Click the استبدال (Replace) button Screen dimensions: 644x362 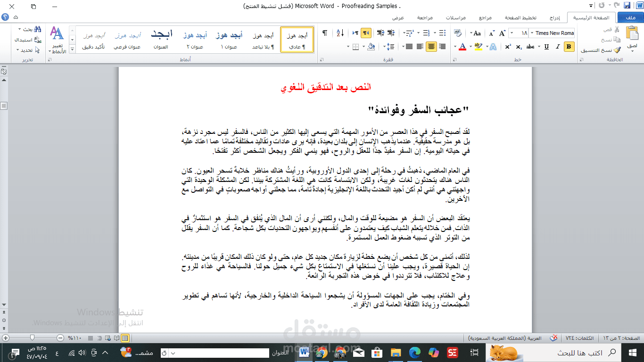click(x=26, y=41)
